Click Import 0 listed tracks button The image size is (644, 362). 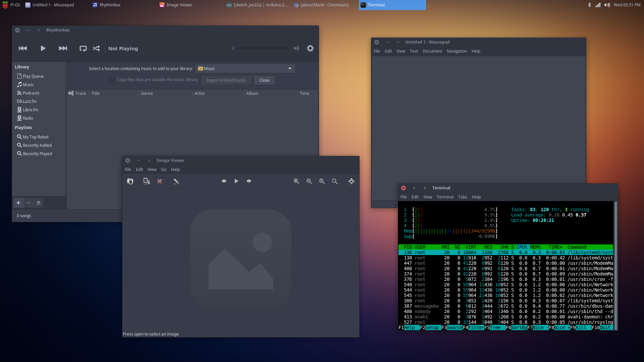pos(226,80)
